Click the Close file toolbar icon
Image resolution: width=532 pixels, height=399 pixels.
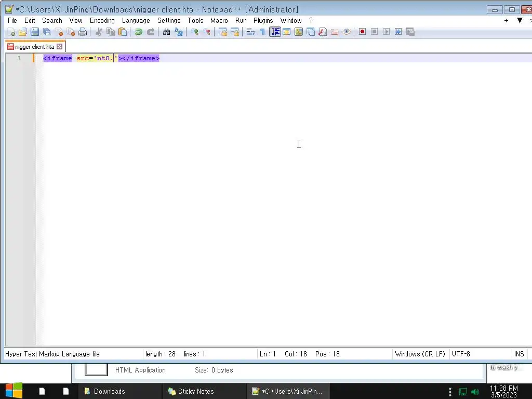point(59,32)
